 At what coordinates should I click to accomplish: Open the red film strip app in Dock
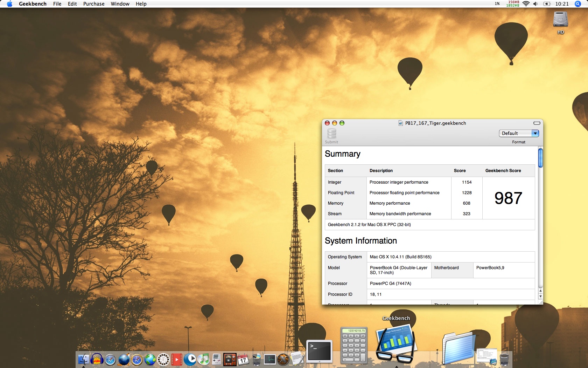tap(177, 360)
